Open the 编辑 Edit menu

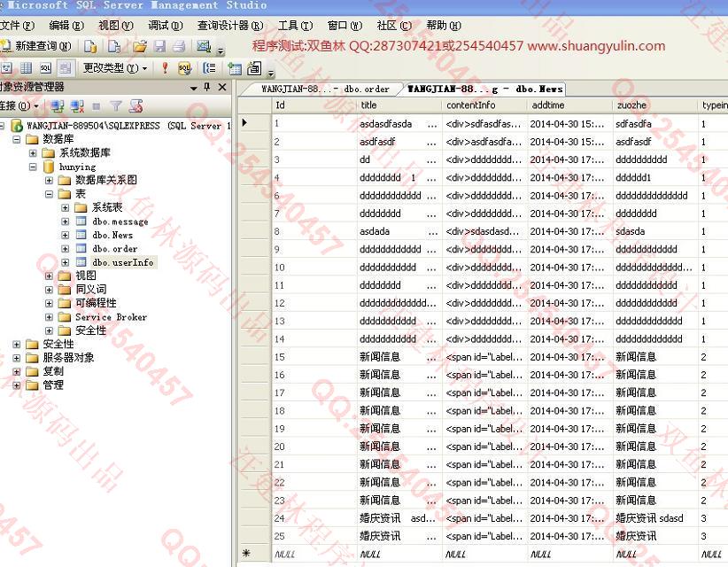(x=66, y=26)
